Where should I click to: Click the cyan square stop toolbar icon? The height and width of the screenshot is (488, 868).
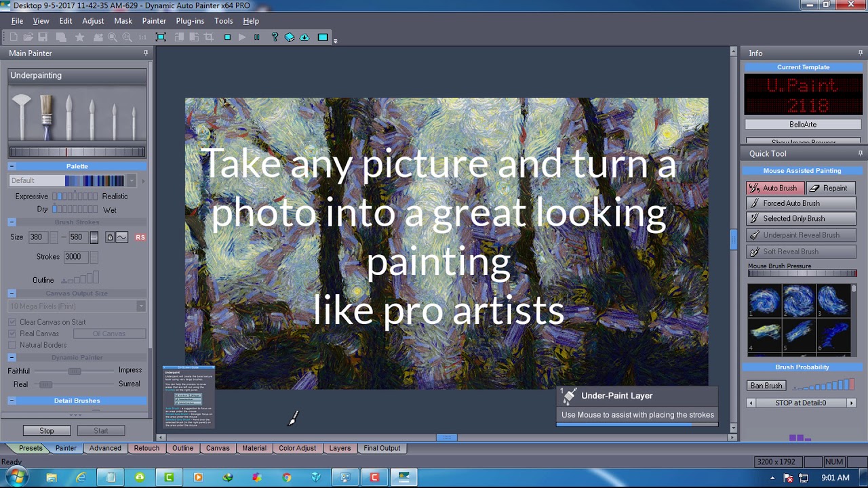tap(227, 37)
